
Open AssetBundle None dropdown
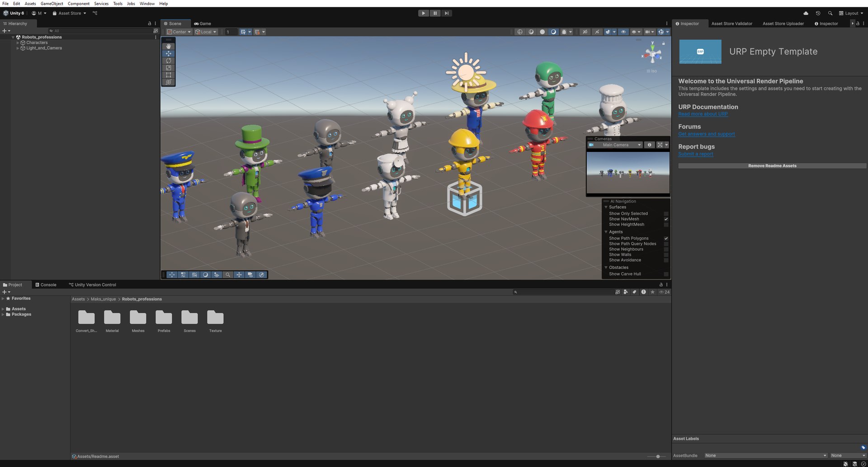click(766, 455)
